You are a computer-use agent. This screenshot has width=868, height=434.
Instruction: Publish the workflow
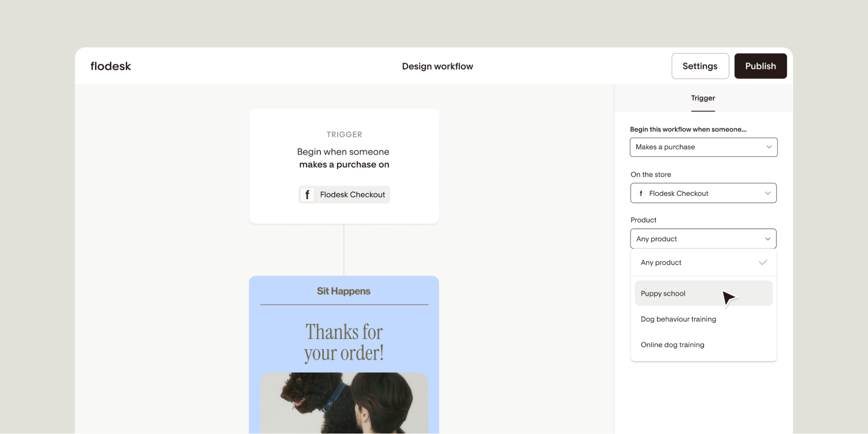click(760, 66)
